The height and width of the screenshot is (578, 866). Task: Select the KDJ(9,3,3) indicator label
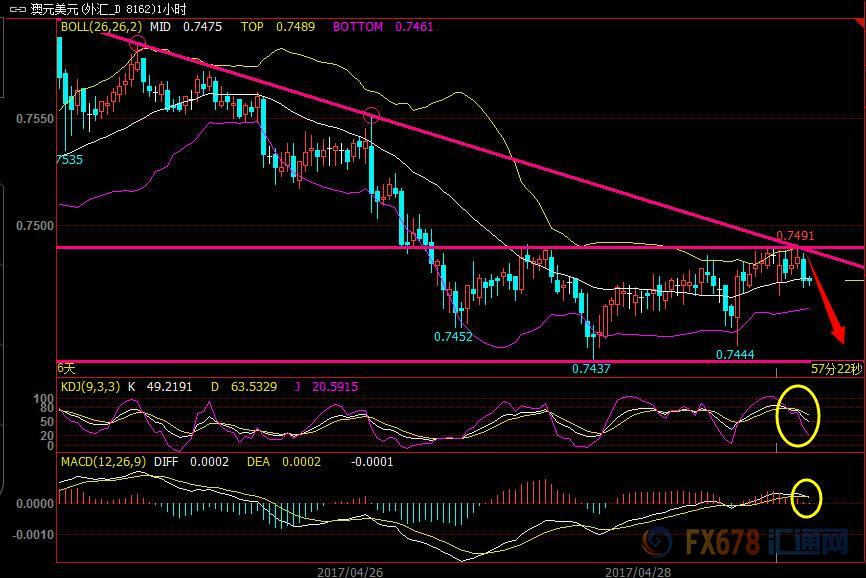click(92, 386)
